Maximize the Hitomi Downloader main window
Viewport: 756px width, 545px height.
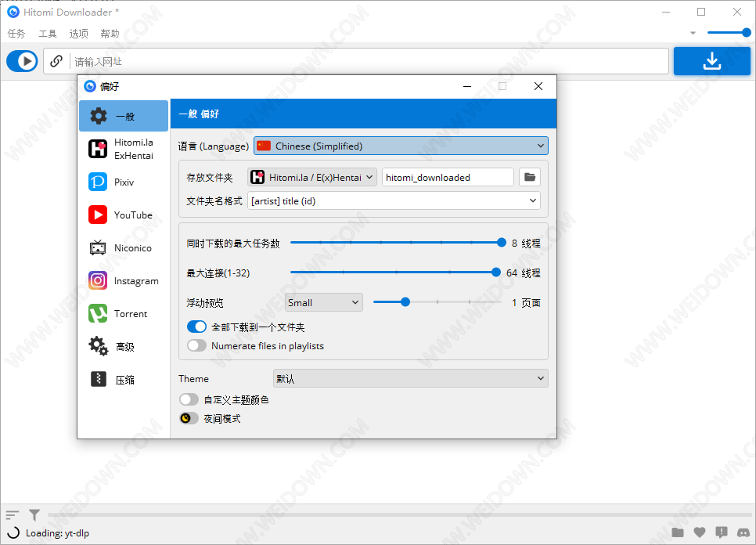click(701, 12)
